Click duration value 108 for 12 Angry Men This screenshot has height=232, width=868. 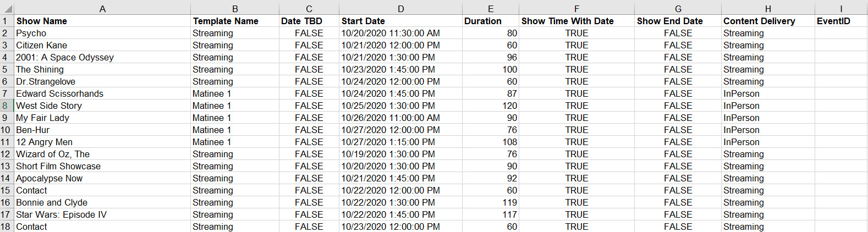click(491, 142)
